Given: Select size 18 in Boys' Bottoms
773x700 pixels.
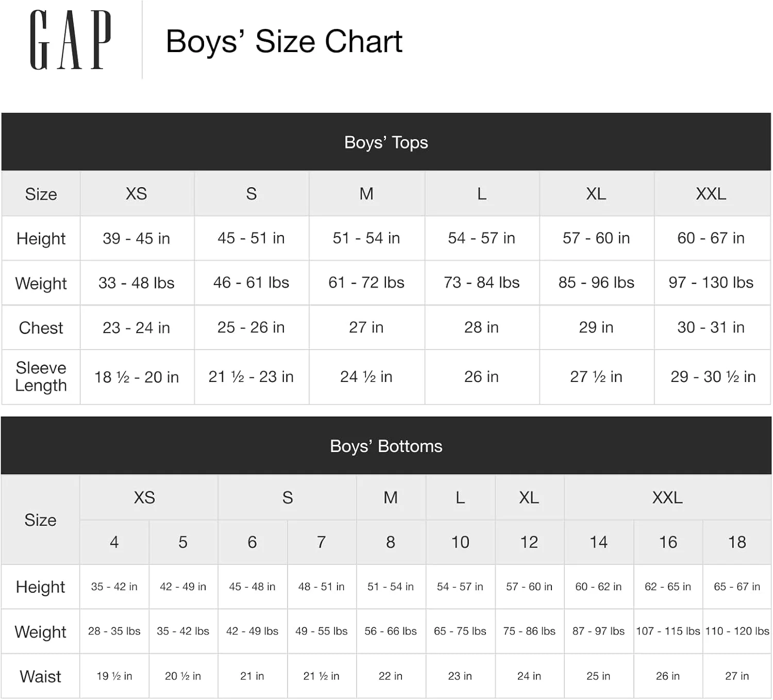Looking at the screenshot, I should (737, 542).
